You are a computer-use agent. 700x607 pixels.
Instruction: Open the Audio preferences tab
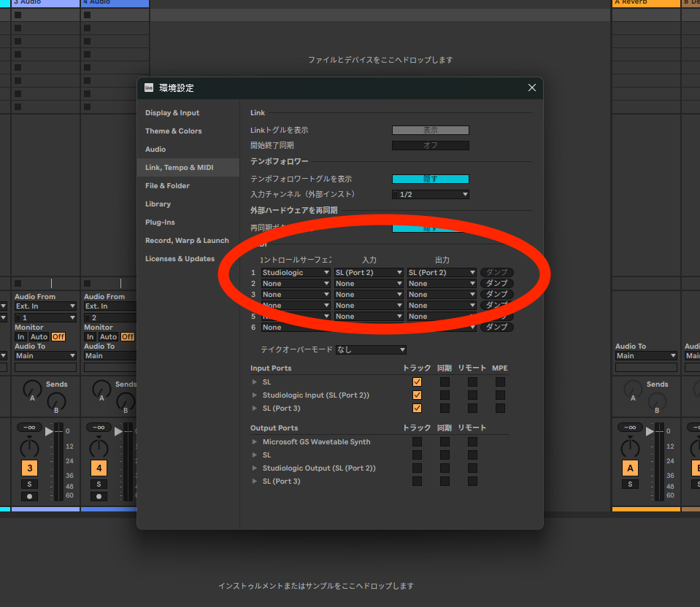(x=155, y=149)
